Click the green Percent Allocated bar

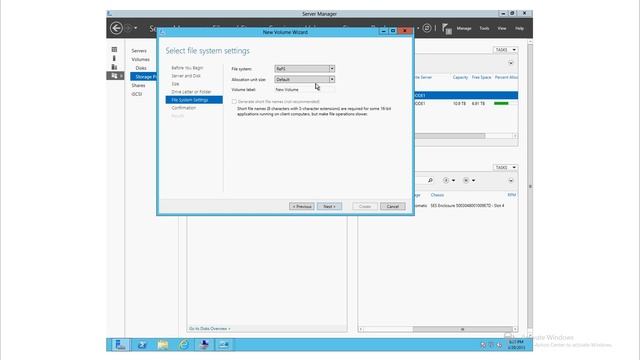tap(501, 104)
